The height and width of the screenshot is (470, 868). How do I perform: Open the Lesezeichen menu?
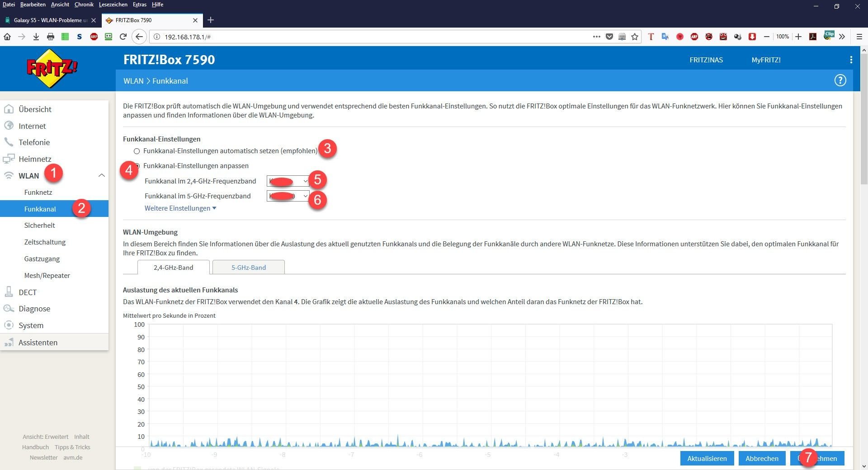(x=113, y=5)
